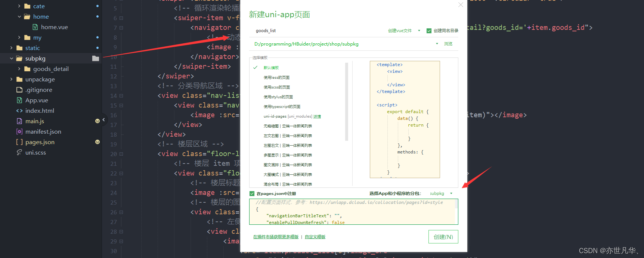Select 左图右文 云端一体新闻列表 template
Viewport: 644px width, 258px height.
click(288, 145)
